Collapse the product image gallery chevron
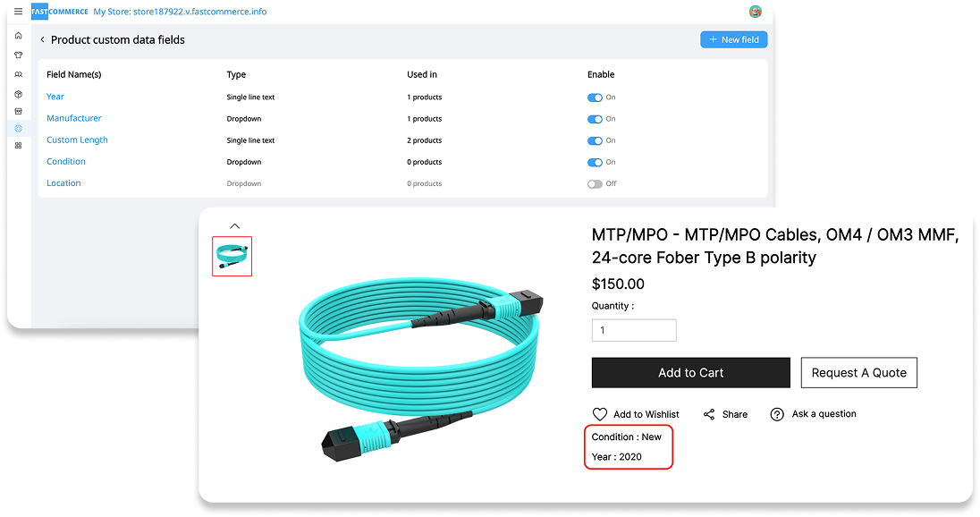The height and width of the screenshot is (517, 980). click(x=234, y=225)
